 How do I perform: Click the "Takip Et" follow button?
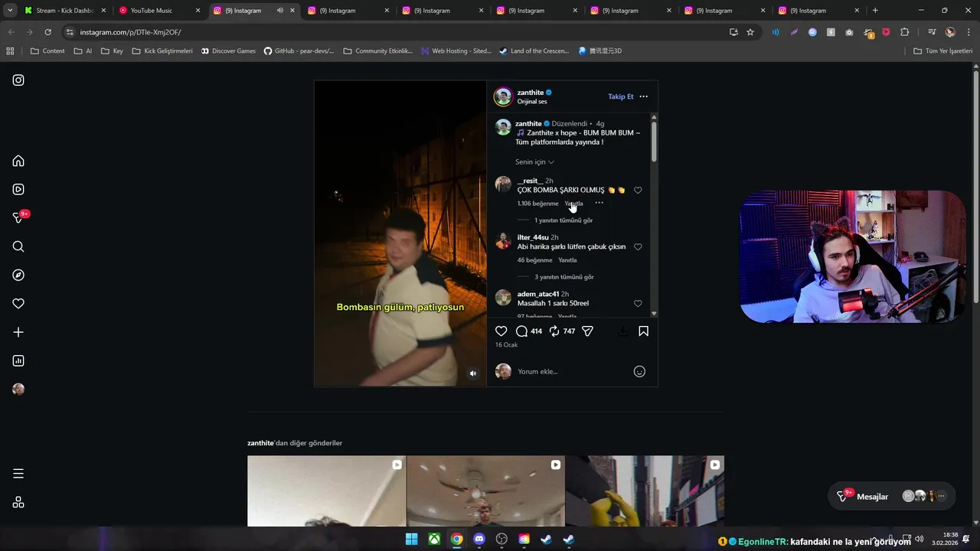click(621, 96)
